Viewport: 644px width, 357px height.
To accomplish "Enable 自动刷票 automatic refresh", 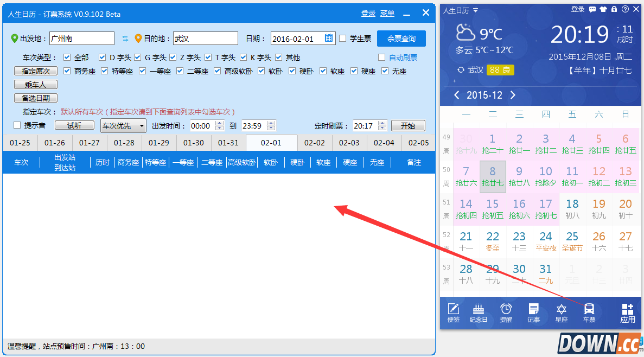I will [x=382, y=57].
